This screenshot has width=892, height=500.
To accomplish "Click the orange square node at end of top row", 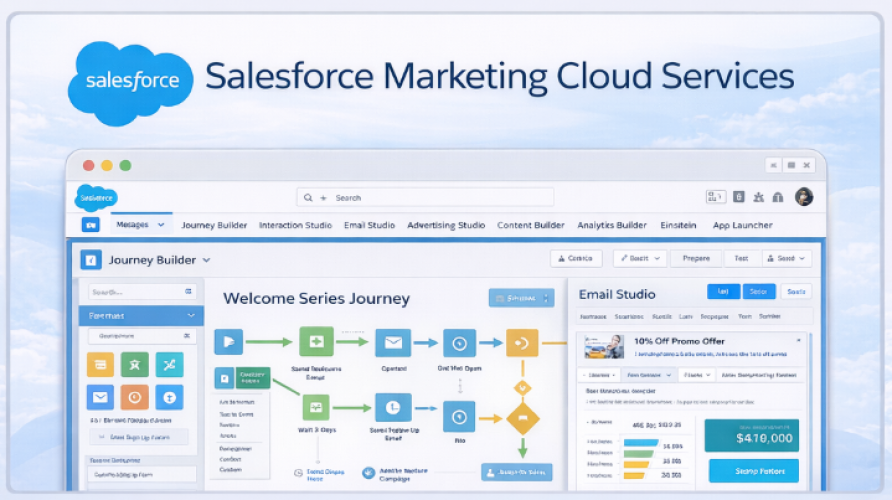I will (x=522, y=342).
